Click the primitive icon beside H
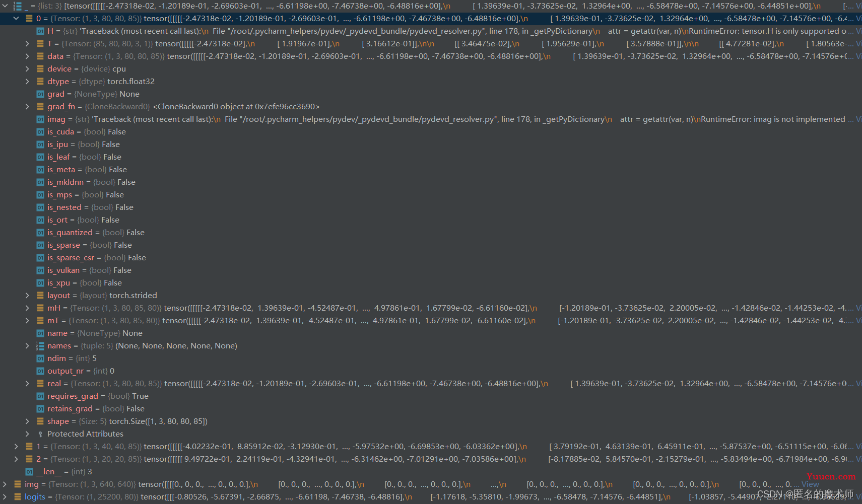This screenshot has height=504, width=862. (40, 31)
